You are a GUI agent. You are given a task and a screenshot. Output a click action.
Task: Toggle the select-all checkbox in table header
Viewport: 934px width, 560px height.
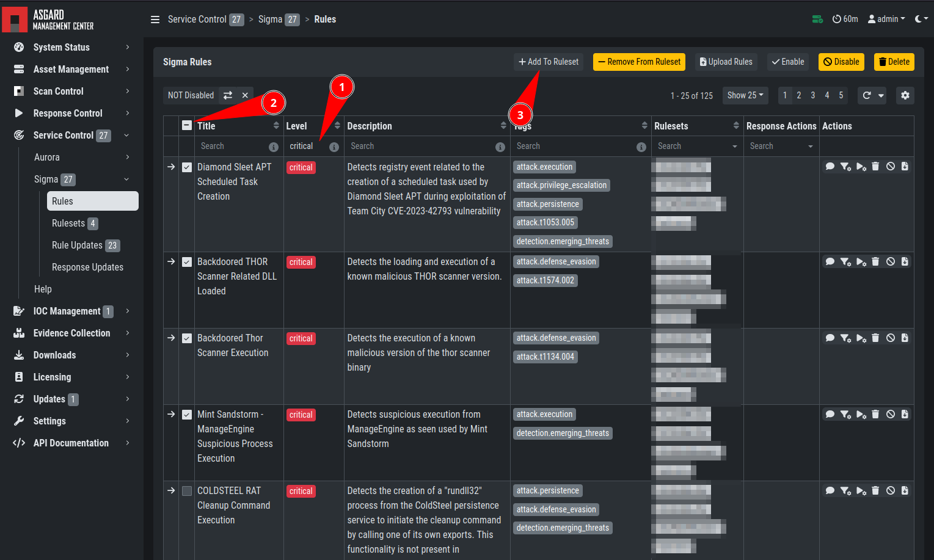[187, 126]
